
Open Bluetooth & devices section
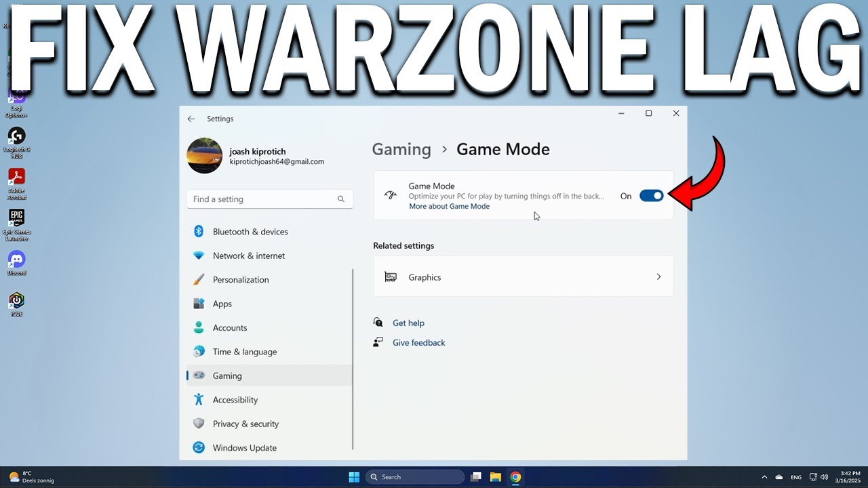(269, 232)
